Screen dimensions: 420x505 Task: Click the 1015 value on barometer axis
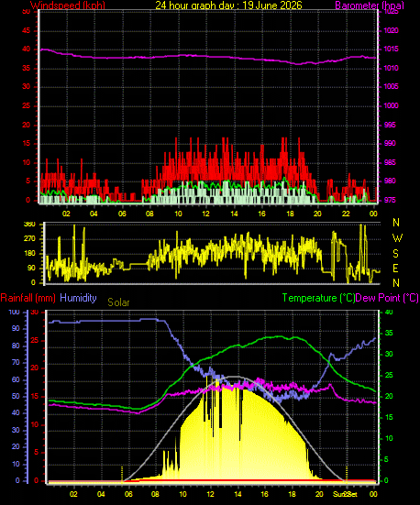(392, 49)
